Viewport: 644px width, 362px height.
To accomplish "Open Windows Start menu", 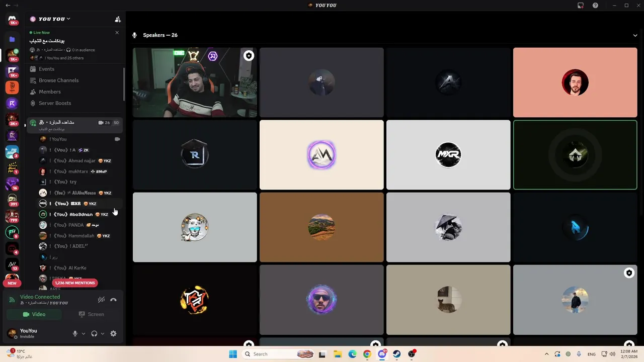I will pyautogui.click(x=232, y=354).
